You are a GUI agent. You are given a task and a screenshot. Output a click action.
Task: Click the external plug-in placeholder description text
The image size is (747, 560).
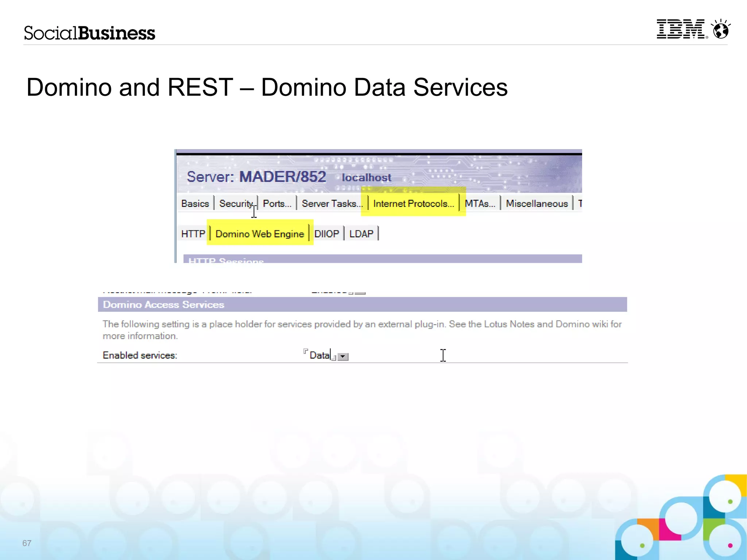(x=362, y=330)
